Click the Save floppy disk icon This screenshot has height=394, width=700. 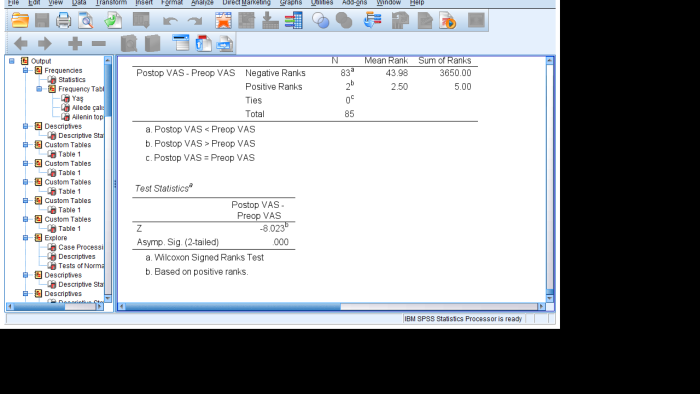42,21
